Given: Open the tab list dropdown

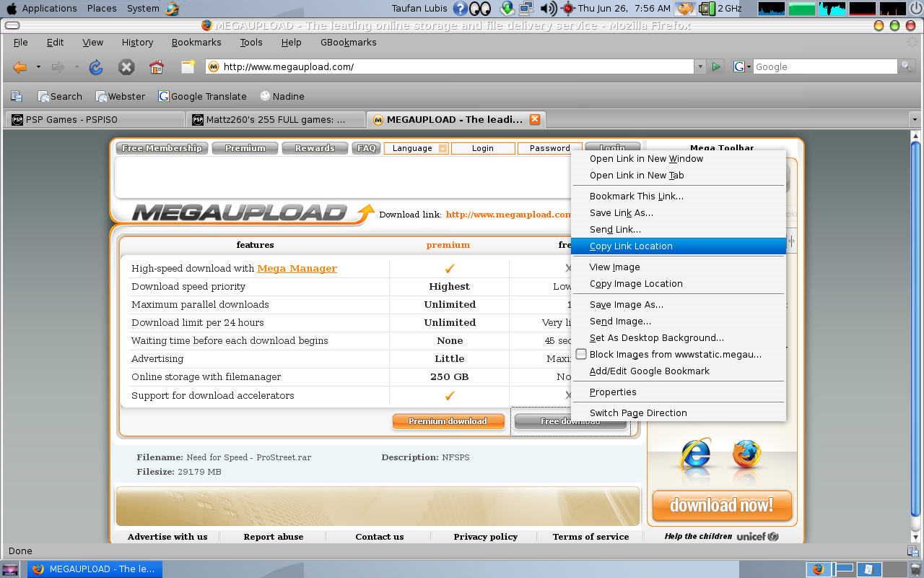Looking at the screenshot, I should 915,119.
